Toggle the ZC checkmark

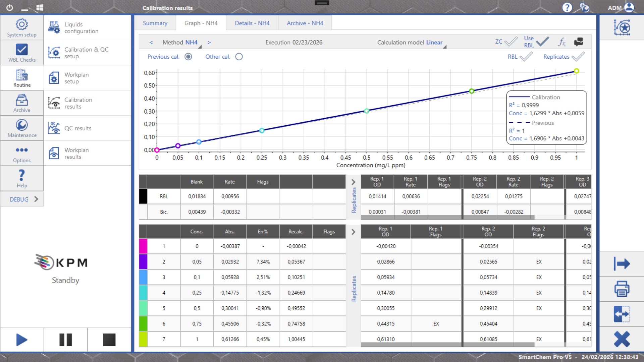[x=511, y=42]
